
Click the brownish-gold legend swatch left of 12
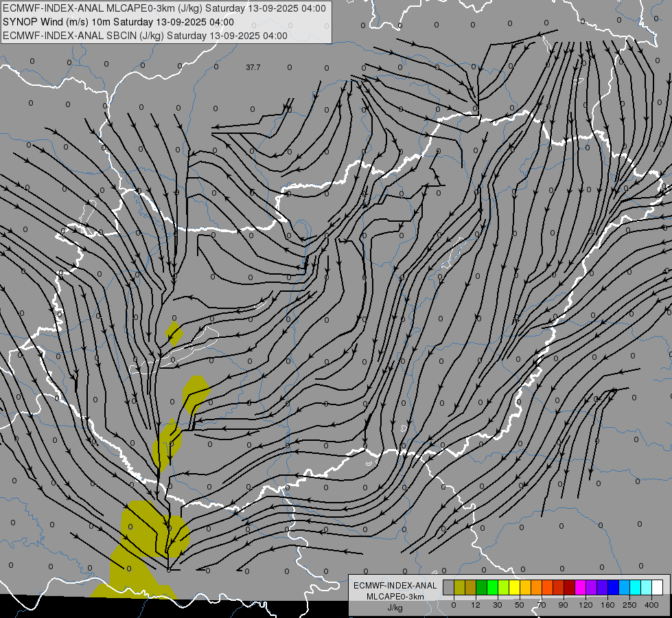[471, 587]
